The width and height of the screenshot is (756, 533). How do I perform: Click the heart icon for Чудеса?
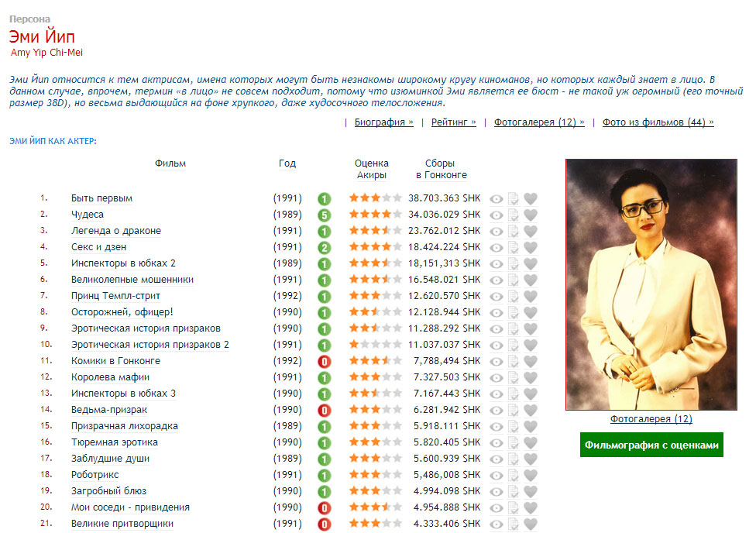[x=531, y=215]
